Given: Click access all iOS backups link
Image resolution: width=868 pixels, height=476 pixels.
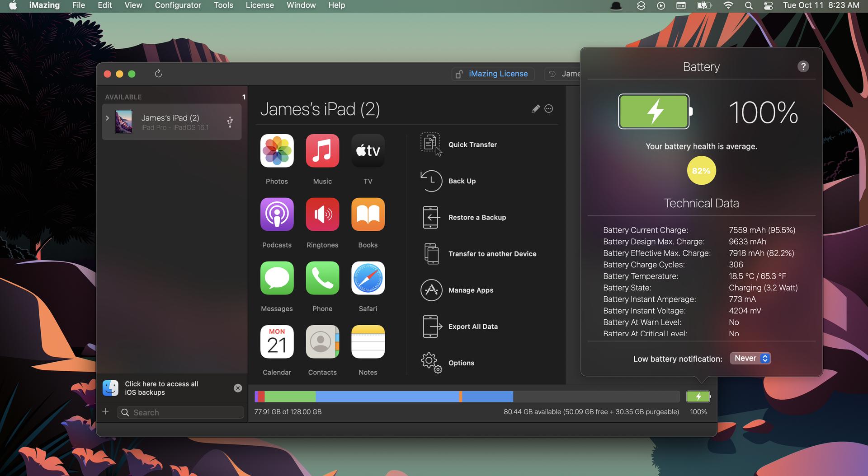Looking at the screenshot, I should (x=161, y=388).
